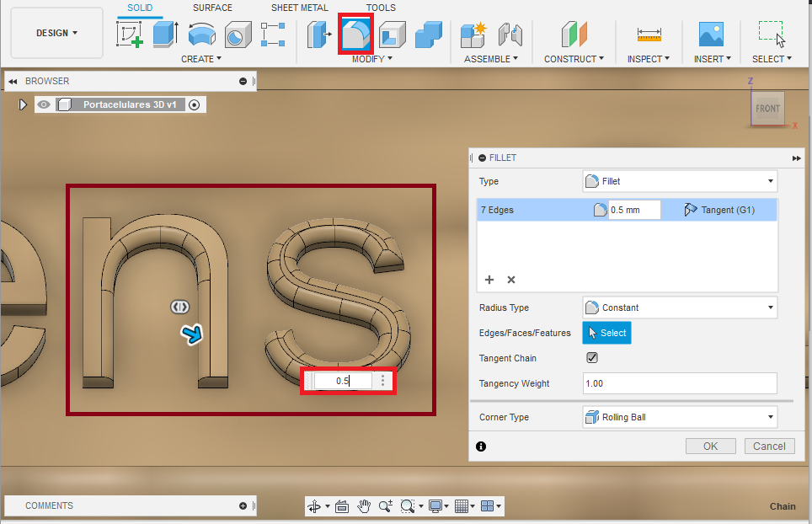Select the Rectangular Pattern tool

pyautogui.click(x=273, y=35)
